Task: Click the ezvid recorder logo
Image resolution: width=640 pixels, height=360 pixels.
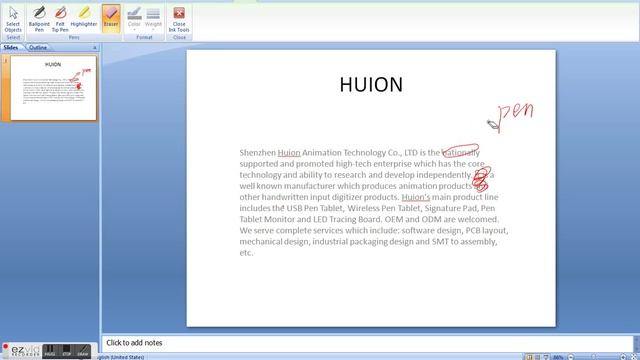Action: (x=24, y=351)
